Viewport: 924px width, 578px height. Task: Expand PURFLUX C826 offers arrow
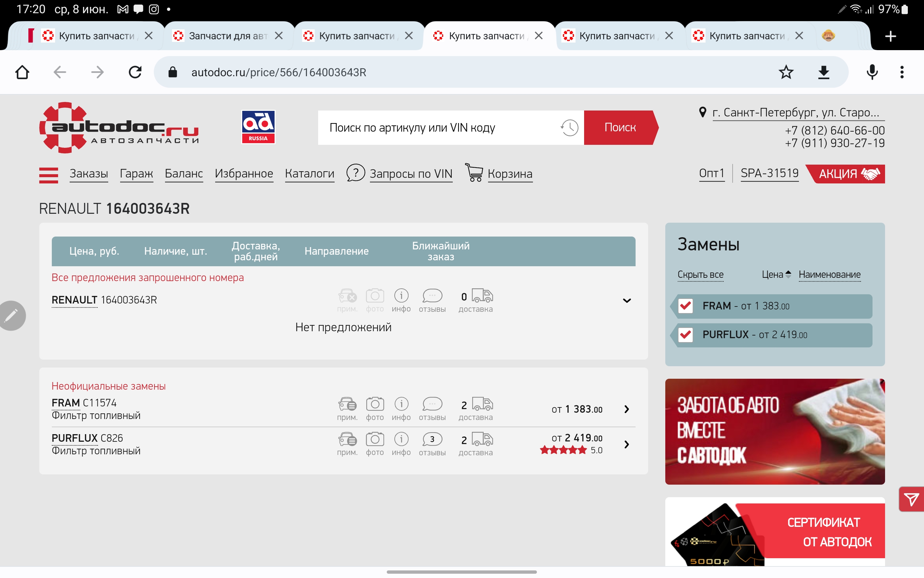[x=627, y=444]
